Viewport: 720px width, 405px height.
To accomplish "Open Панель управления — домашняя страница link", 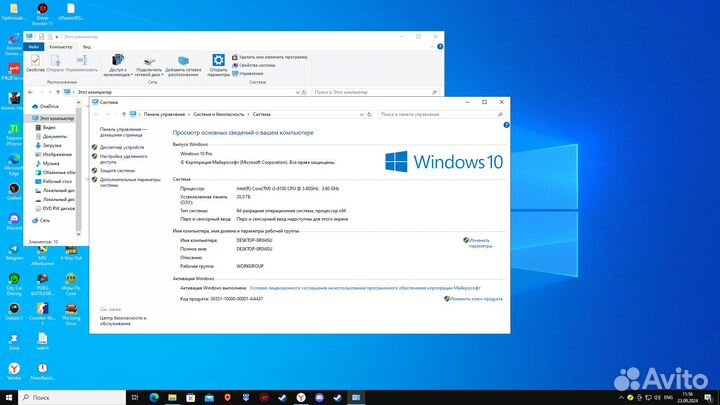I will 123,132.
